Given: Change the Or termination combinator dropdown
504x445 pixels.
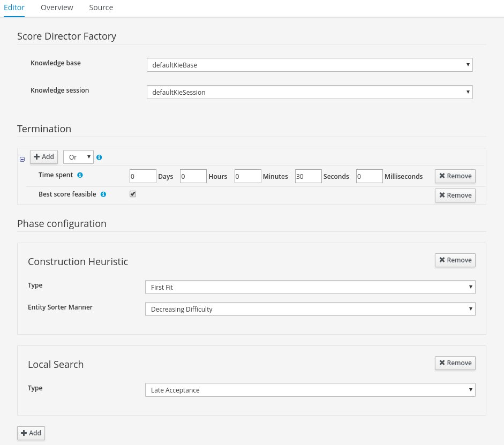Looking at the screenshot, I should point(78,156).
